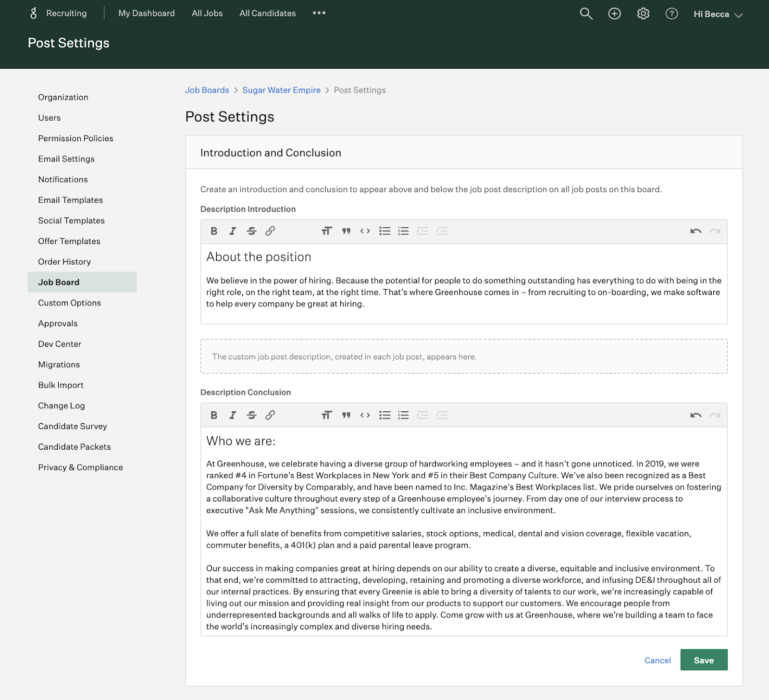Open Order History in sidebar
The image size is (769, 700).
[64, 262]
